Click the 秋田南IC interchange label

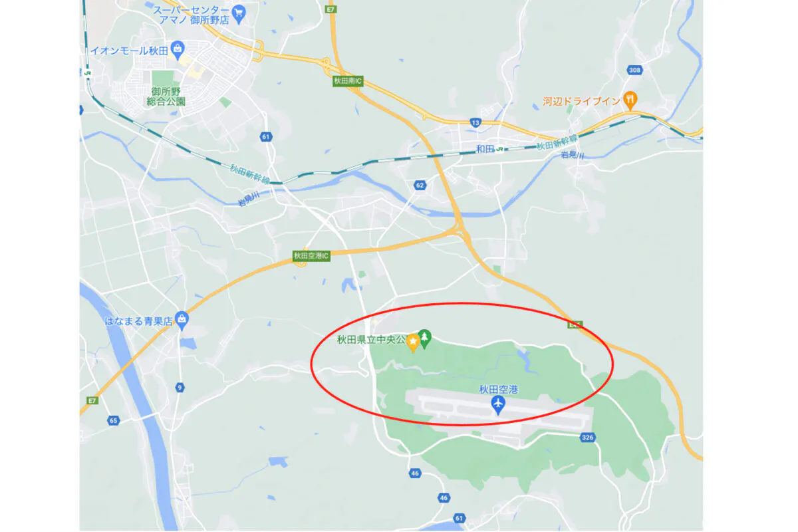click(347, 81)
